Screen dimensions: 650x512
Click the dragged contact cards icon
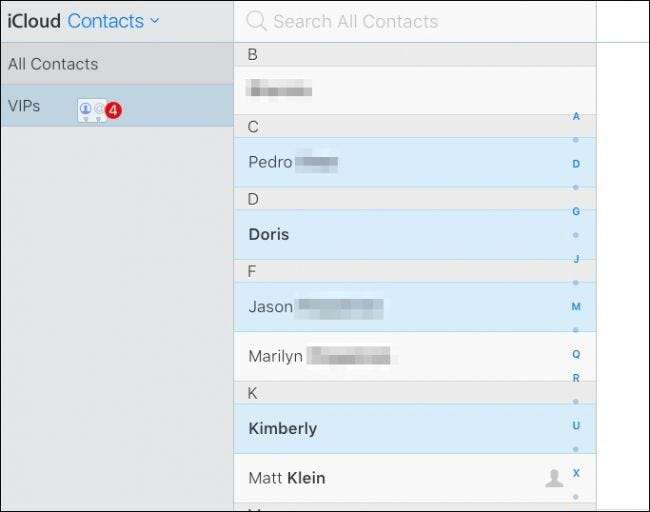coord(91,110)
